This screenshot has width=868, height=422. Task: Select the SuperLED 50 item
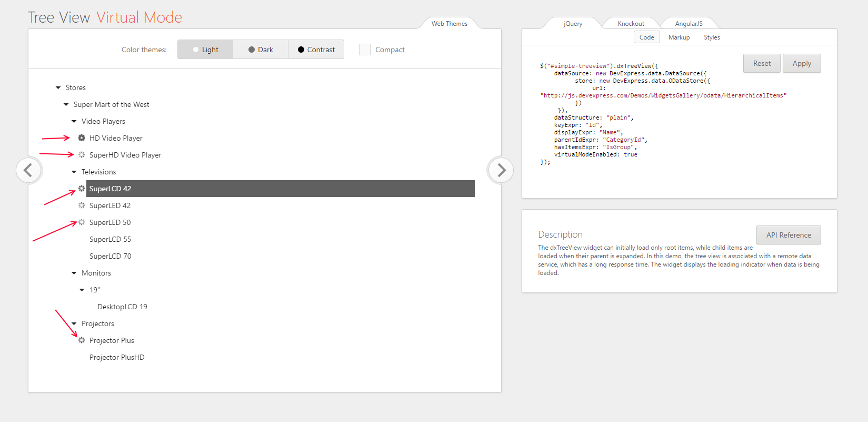110,222
